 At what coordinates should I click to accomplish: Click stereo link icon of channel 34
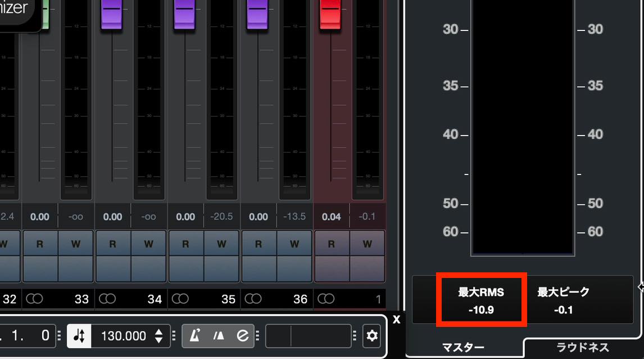tap(107, 299)
